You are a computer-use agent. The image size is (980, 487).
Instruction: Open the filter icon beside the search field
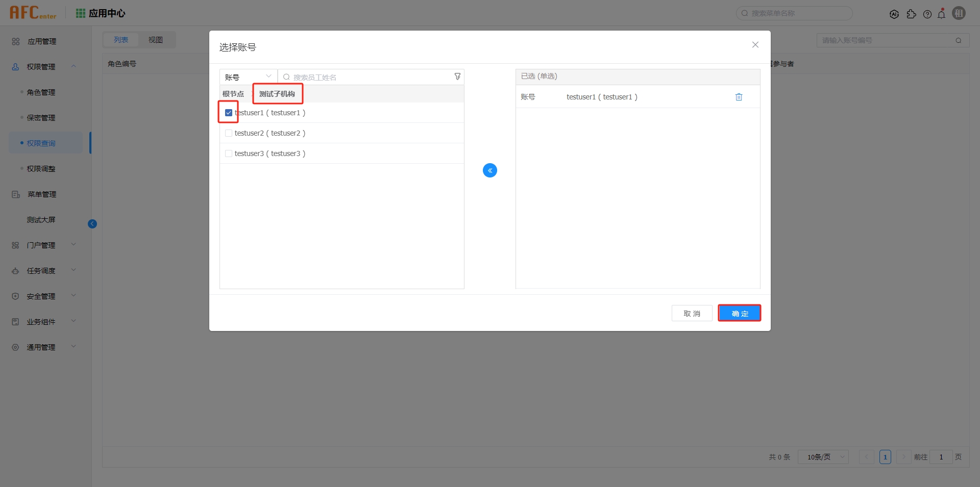(457, 76)
